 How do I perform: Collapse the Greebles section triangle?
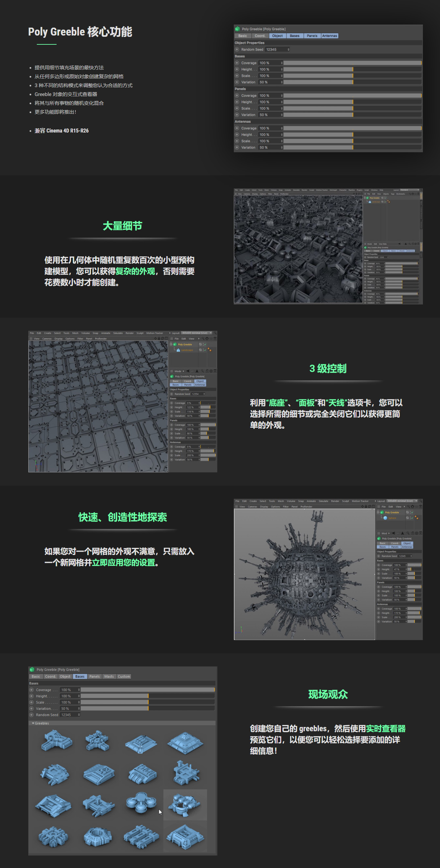pyautogui.click(x=33, y=723)
